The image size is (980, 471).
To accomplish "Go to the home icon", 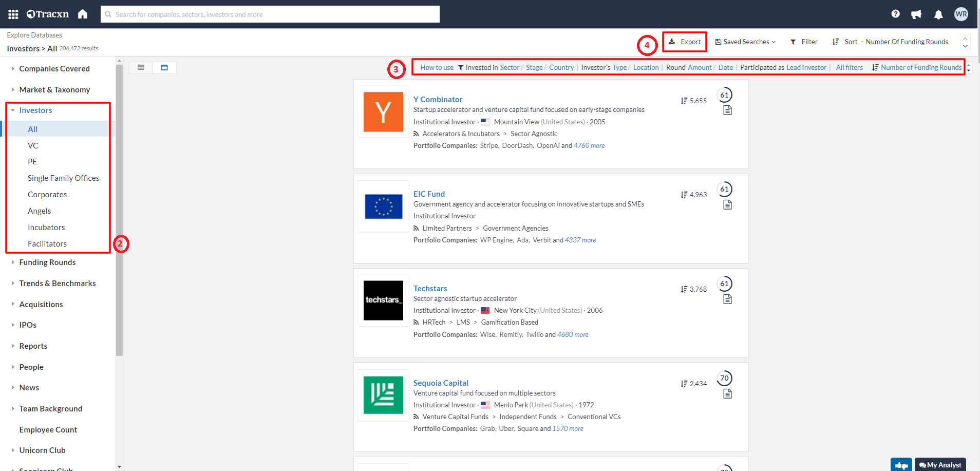I will [x=83, y=14].
